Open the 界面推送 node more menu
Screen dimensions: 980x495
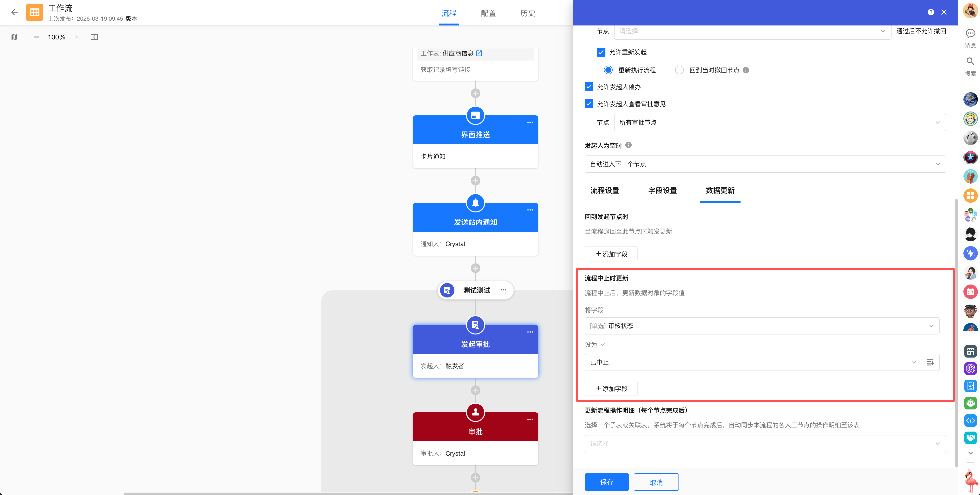click(530, 122)
